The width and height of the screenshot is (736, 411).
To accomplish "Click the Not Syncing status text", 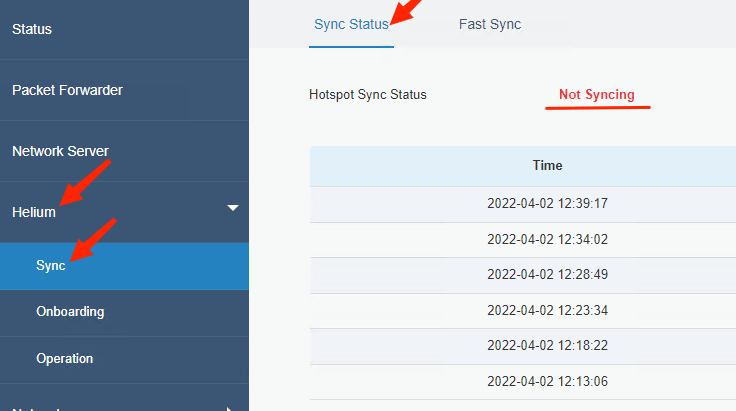I will click(x=597, y=95).
